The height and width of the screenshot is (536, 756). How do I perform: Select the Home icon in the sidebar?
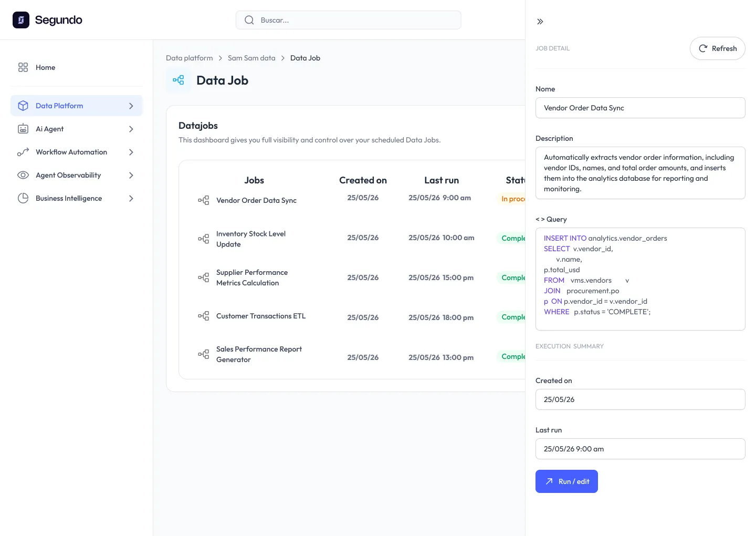click(23, 67)
